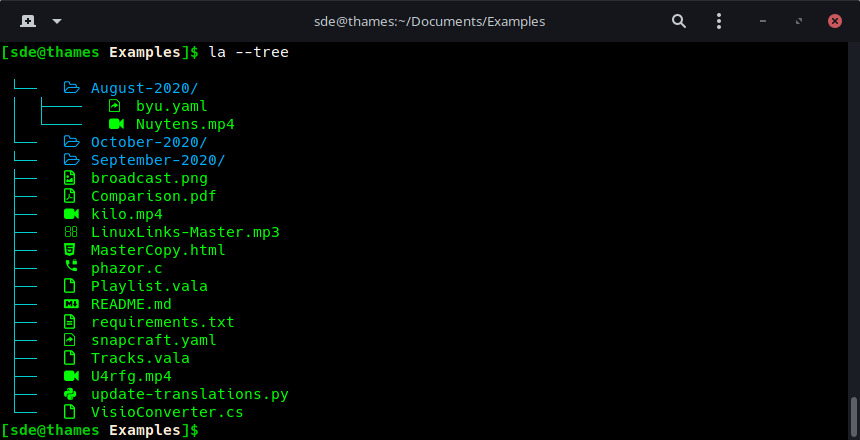The width and height of the screenshot is (860, 440).
Task: Click the VisioConverter.cs filename
Action: 167,412
